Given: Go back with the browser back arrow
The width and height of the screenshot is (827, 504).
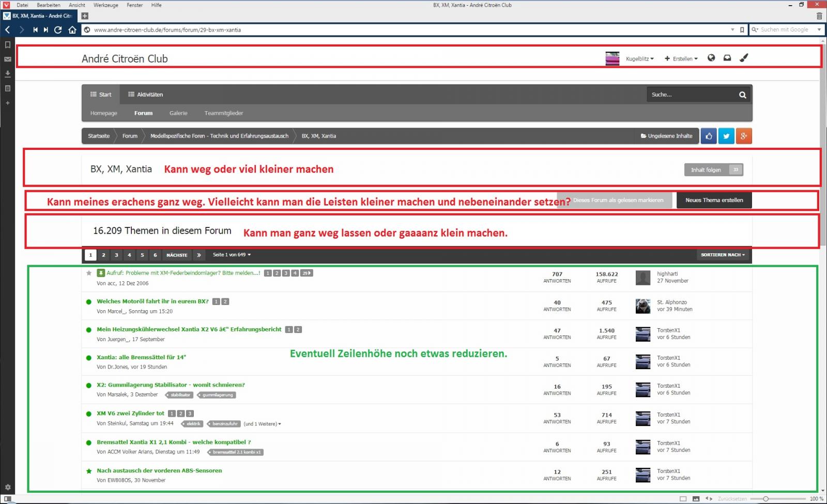Looking at the screenshot, I should coord(8,29).
